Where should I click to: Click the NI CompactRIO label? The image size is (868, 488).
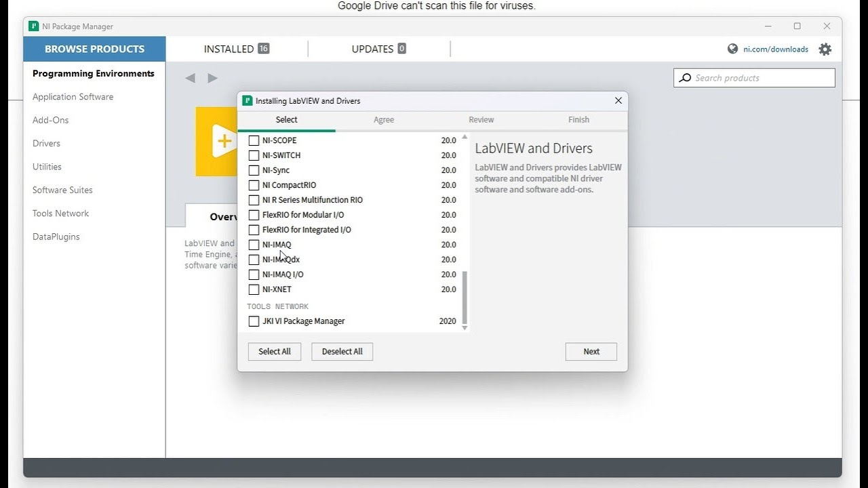coord(289,185)
